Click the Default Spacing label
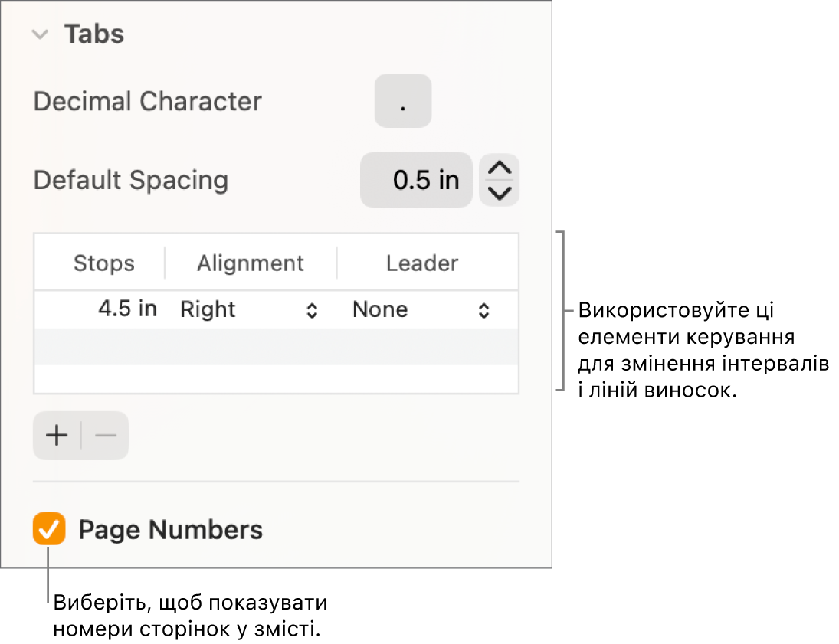Screen dimensions: 839x644 coord(131,181)
